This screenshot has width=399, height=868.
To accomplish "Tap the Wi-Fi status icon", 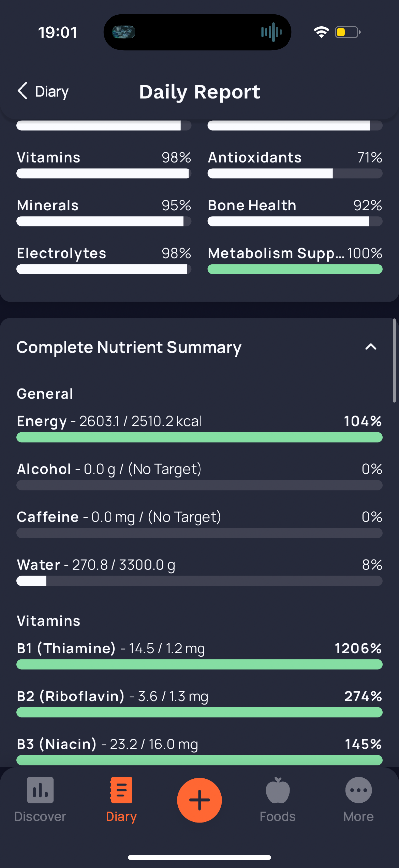I will (x=321, y=32).
